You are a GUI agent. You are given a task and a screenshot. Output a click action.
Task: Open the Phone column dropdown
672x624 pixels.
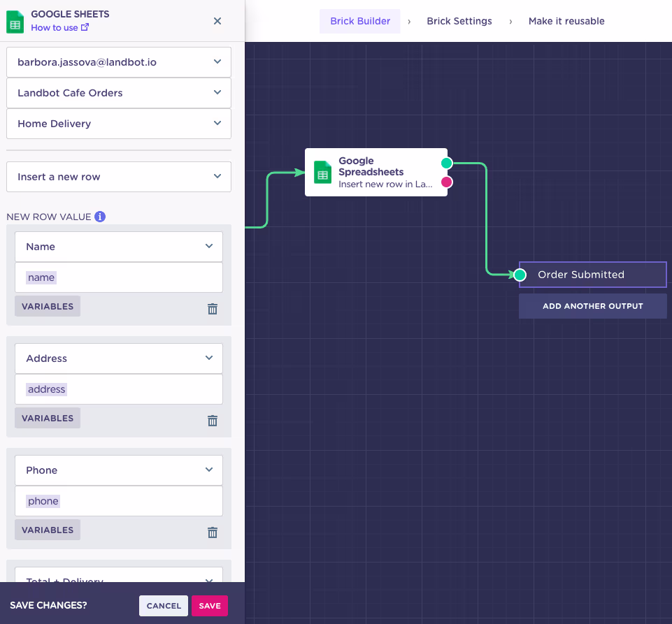point(119,470)
